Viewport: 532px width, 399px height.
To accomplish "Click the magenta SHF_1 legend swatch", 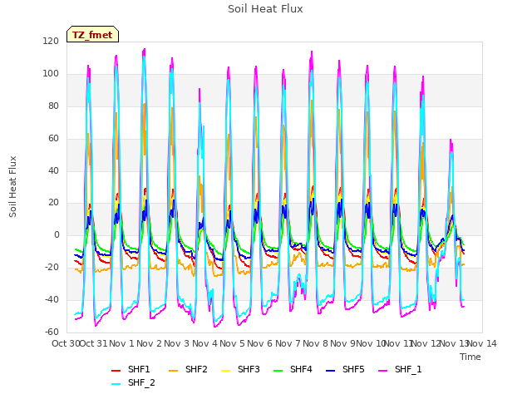I will pos(382,371).
